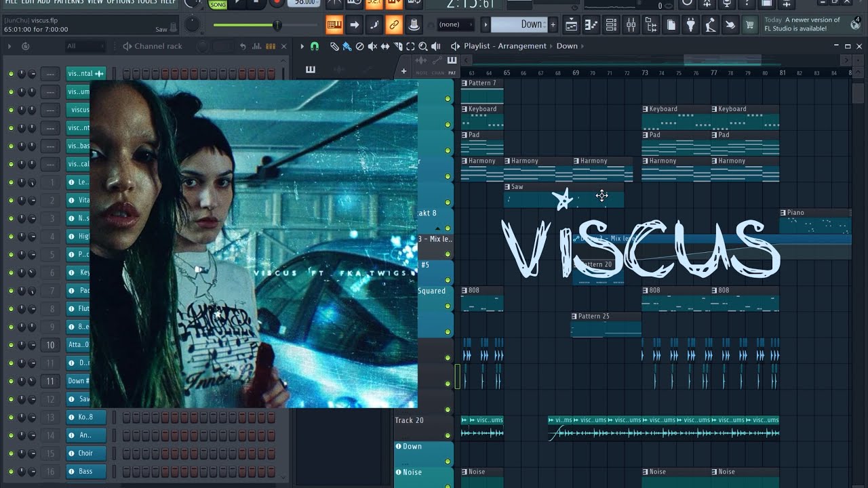
Task: Click the tempo field showing 98.000
Action: pyautogui.click(x=304, y=3)
